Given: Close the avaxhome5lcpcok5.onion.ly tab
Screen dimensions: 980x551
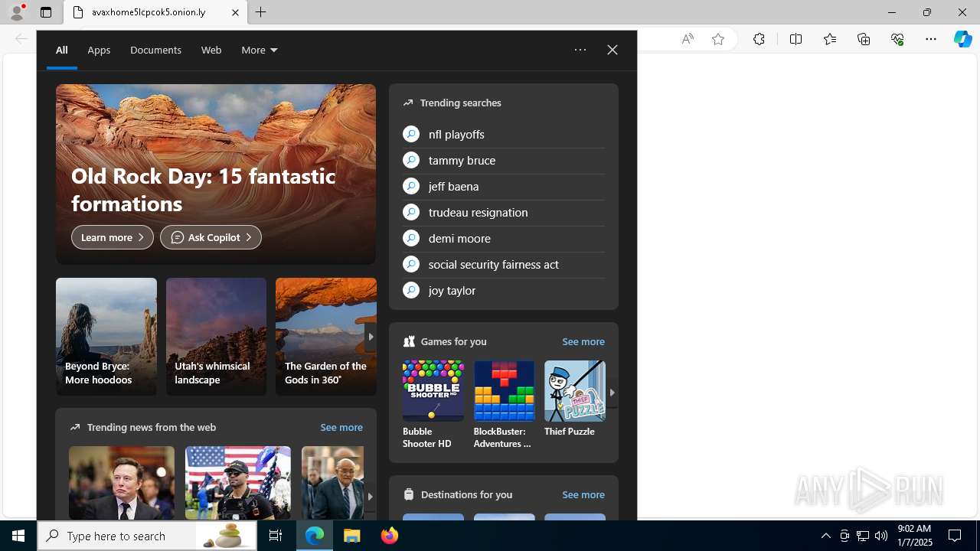Looking at the screenshot, I should click(235, 12).
